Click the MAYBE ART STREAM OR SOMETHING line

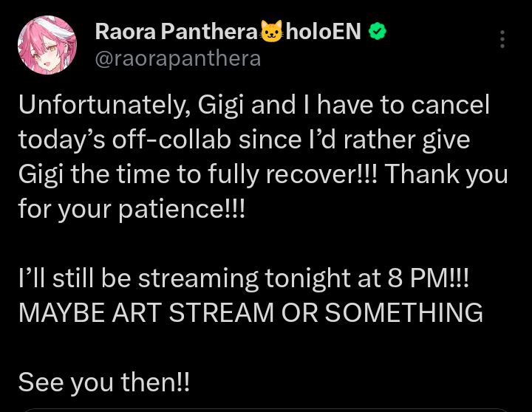pos(250,312)
